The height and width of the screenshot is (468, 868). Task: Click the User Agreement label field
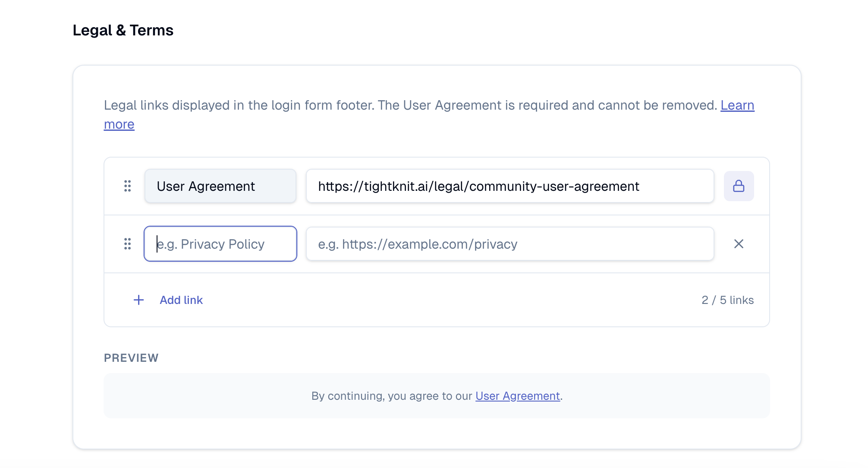coord(220,186)
